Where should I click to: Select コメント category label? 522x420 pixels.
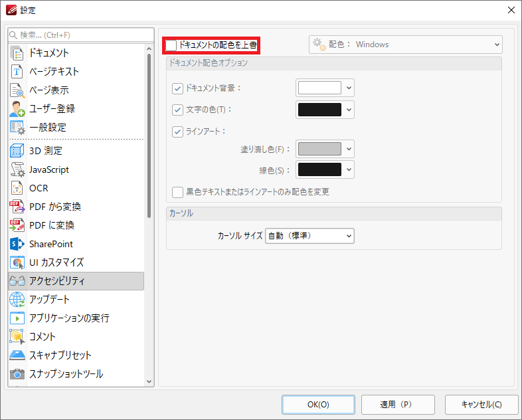tap(43, 337)
